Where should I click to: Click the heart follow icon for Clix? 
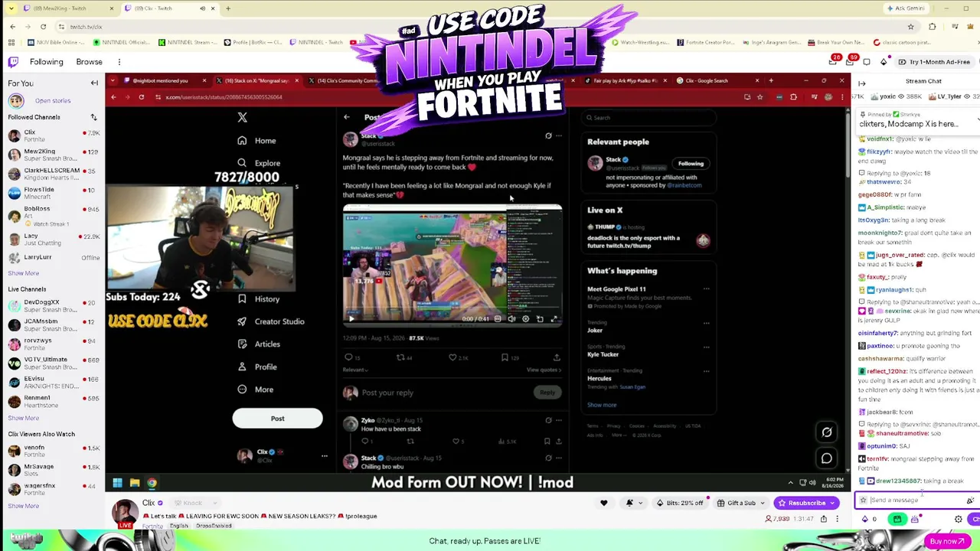[604, 503]
